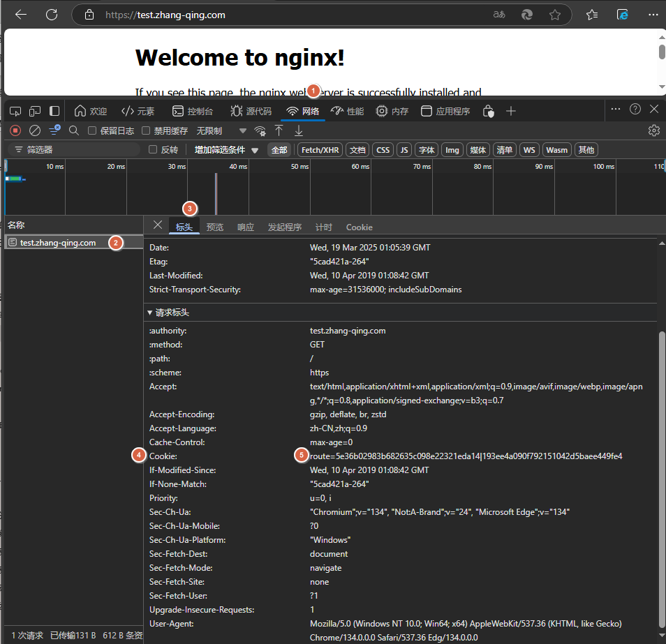The height and width of the screenshot is (644, 666).
Task: Focus the 筛选器 filter input
Action: [74, 149]
